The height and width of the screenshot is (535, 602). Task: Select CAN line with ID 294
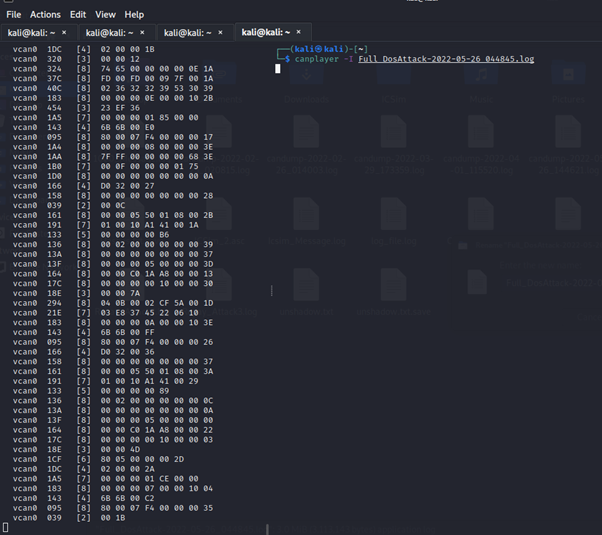(x=113, y=303)
